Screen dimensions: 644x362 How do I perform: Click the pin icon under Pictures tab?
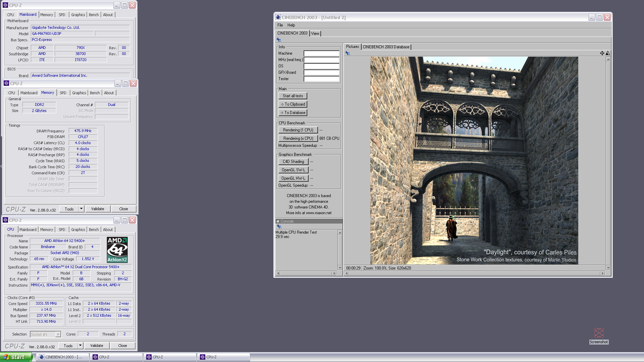pyautogui.click(x=347, y=53)
